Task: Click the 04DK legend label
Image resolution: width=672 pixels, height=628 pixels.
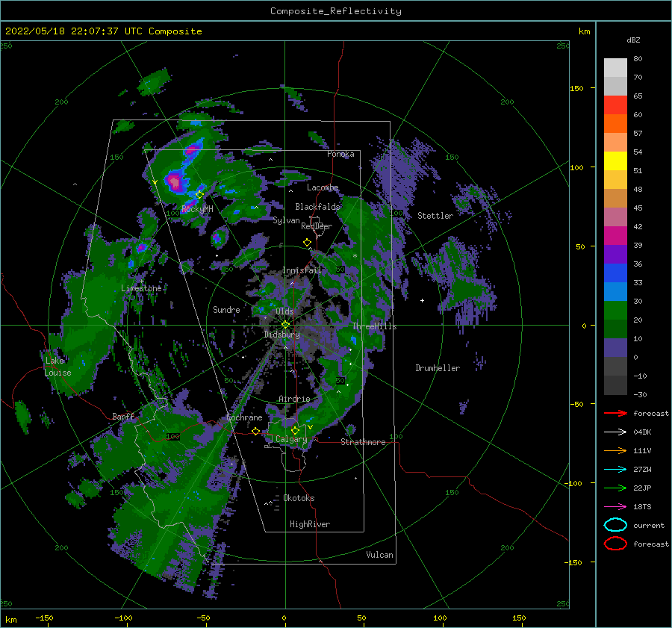Action: click(642, 432)
